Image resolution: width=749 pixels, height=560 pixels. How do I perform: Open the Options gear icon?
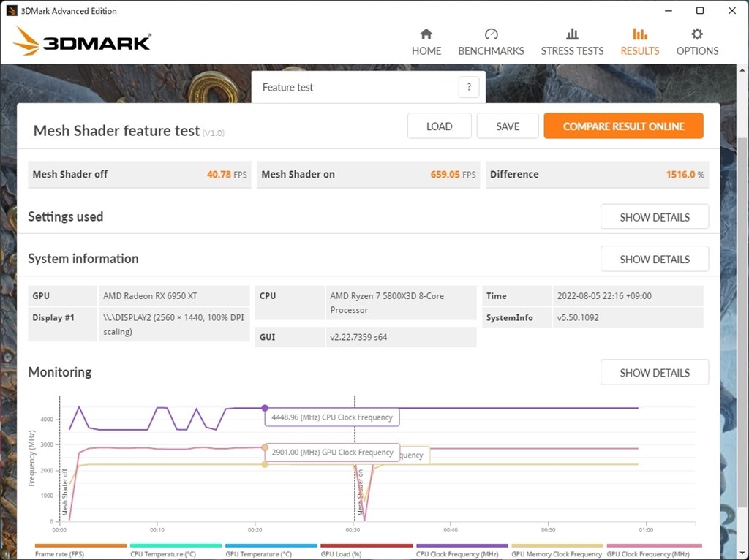pyautogui.click(x=697, y=34)
